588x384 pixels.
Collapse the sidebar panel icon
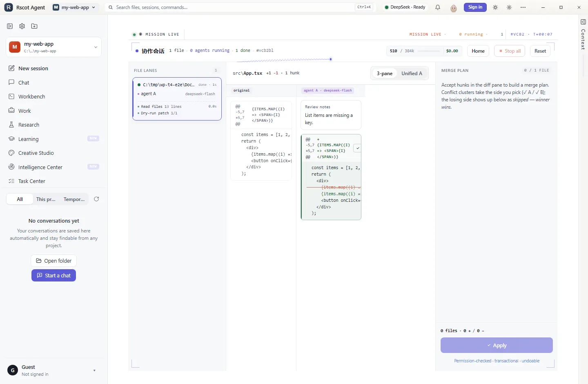pos(10,26)
